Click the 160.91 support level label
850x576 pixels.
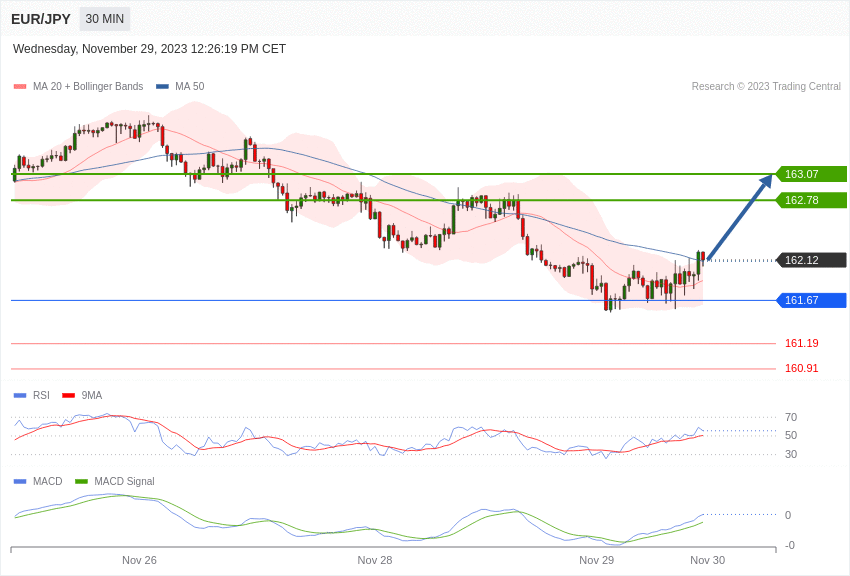pyautogui.click(x=802, y=368)
